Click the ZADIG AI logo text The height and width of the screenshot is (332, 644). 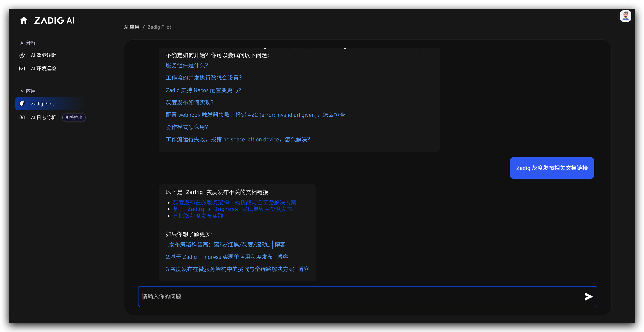[x=54, y=20]
